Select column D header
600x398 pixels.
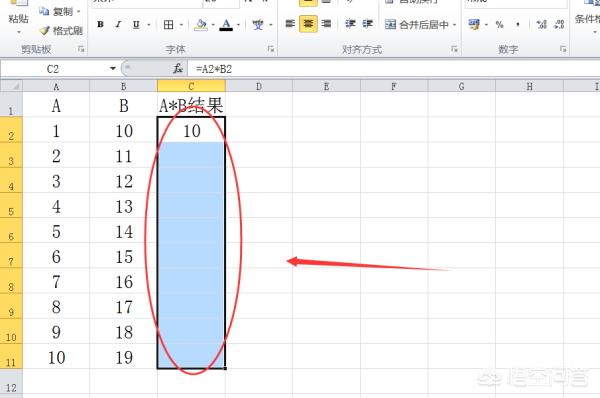259,86
